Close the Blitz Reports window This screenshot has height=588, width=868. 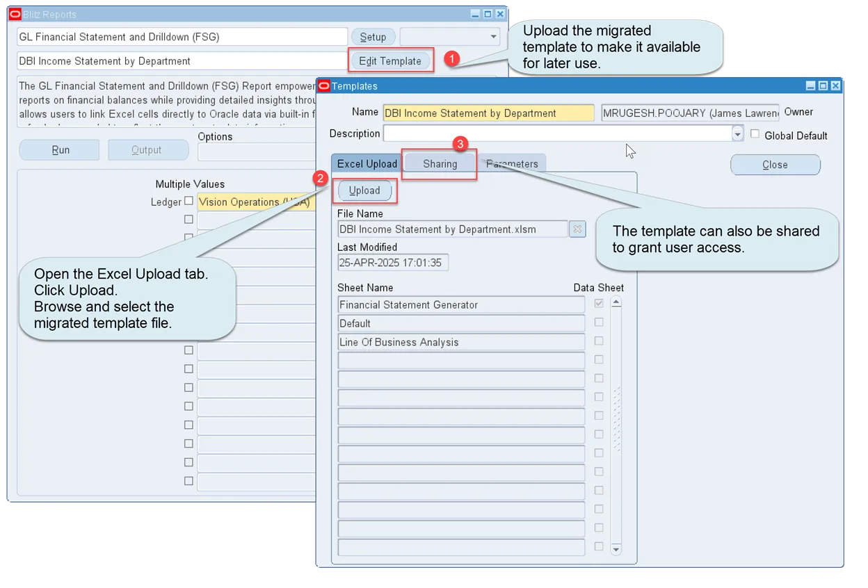pyautogui.click(x=500, y=15)
